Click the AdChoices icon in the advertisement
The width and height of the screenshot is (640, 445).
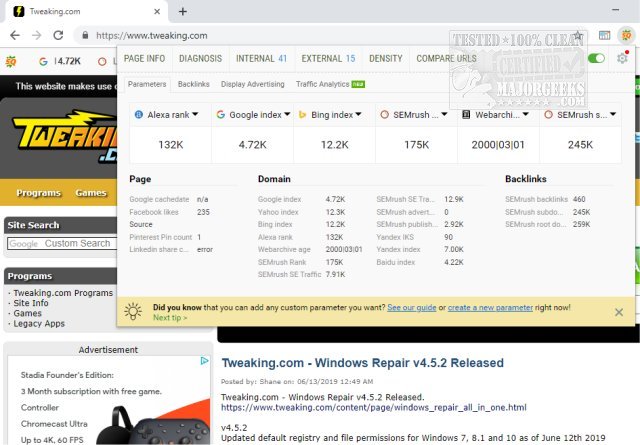point(204,361)
